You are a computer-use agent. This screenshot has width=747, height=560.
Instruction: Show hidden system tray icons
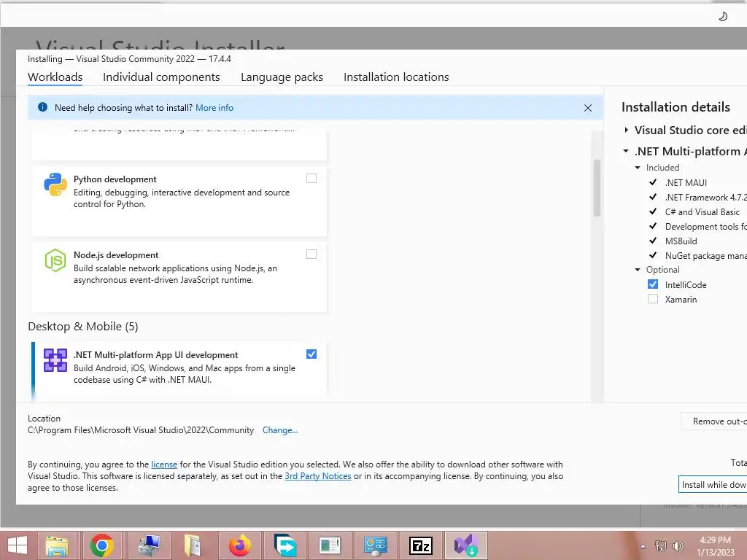[643, 546]
